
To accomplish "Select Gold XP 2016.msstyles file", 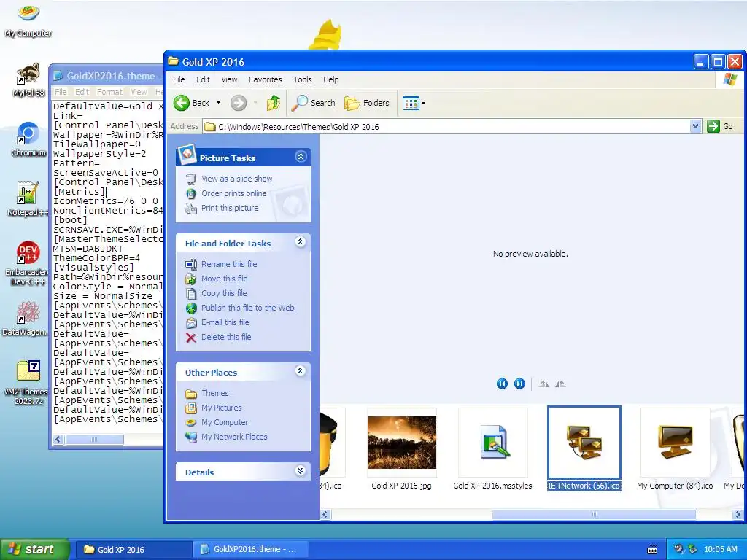I will pyautogui.click(x=492, y=443).
